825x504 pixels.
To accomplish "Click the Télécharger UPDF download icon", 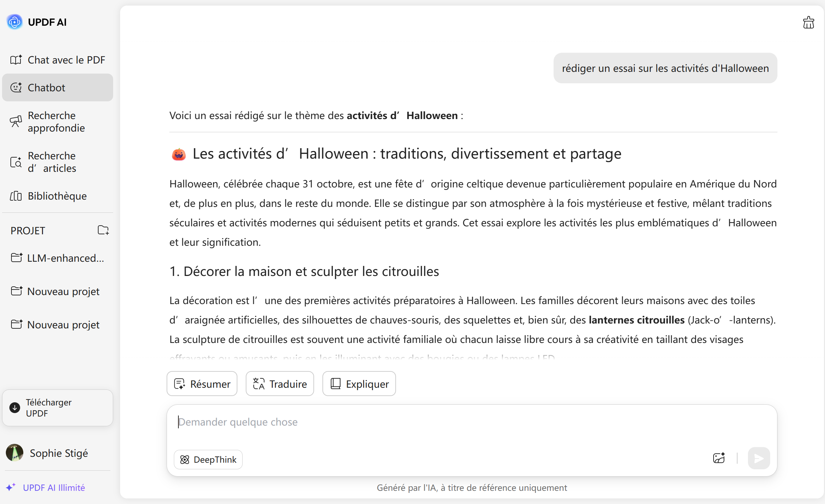I will [15, 408].
